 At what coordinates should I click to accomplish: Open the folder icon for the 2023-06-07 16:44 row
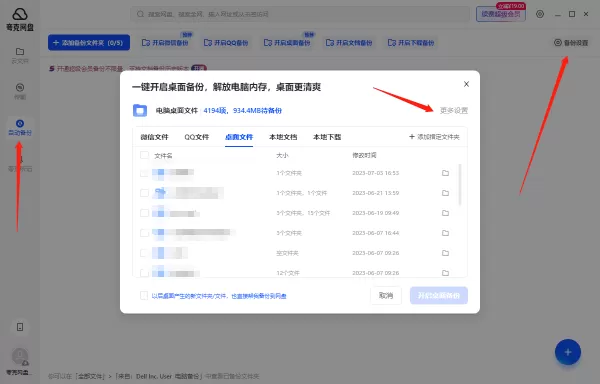pos(445,233)
